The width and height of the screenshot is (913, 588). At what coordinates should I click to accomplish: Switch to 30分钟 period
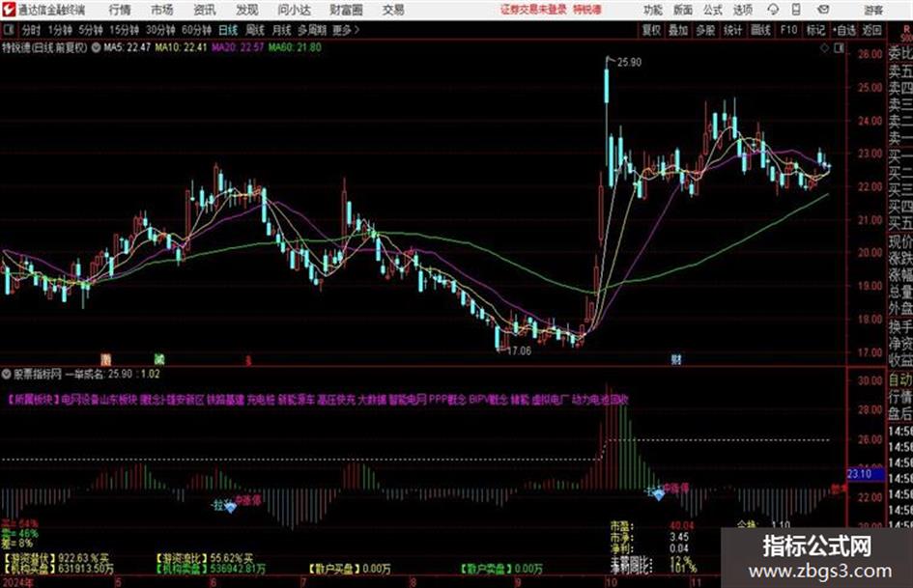[160, 30]
